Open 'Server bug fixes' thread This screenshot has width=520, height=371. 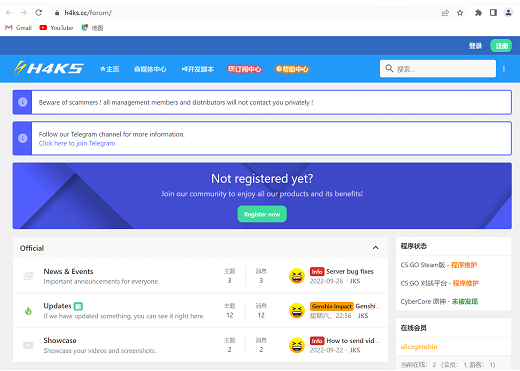tap(350, 271)
